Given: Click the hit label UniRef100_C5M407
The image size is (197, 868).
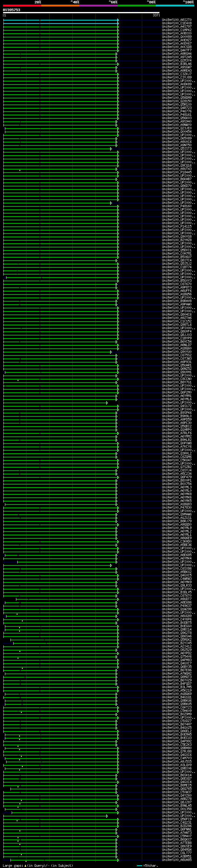Looking at the screenshot, I should tap(177, 836).
